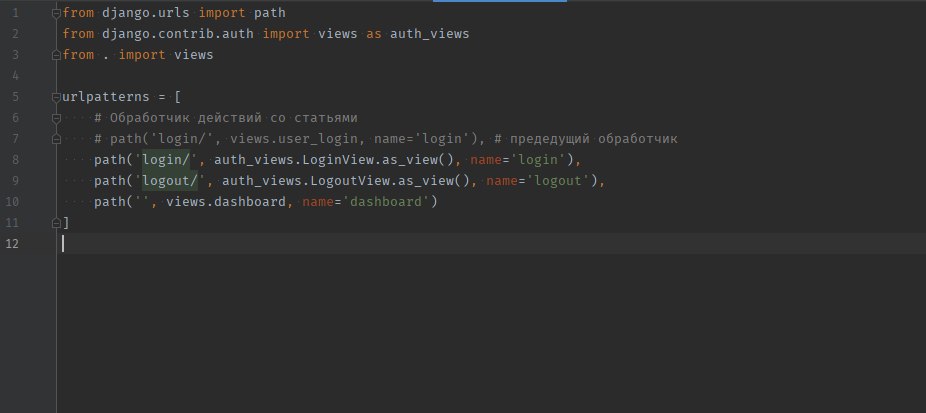Screen dimensions: 926x413
Task: Click the closing bracket fold marker on line 11
Action: tap(56, 223)
